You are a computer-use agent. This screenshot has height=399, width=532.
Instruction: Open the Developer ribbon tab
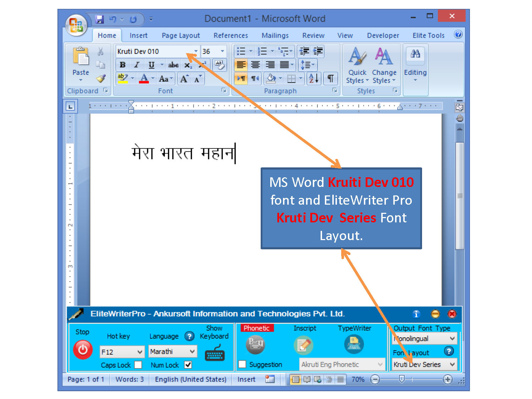[383, 35]
